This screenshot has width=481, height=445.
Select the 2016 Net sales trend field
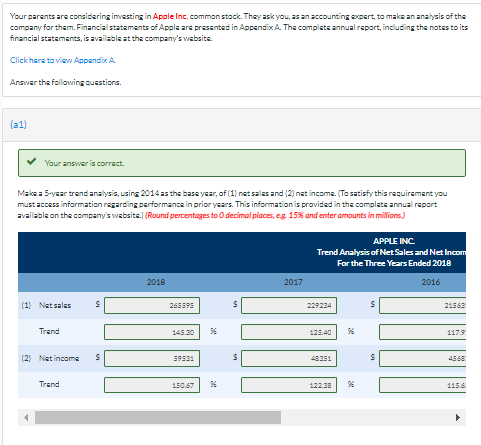pos(422,332)
